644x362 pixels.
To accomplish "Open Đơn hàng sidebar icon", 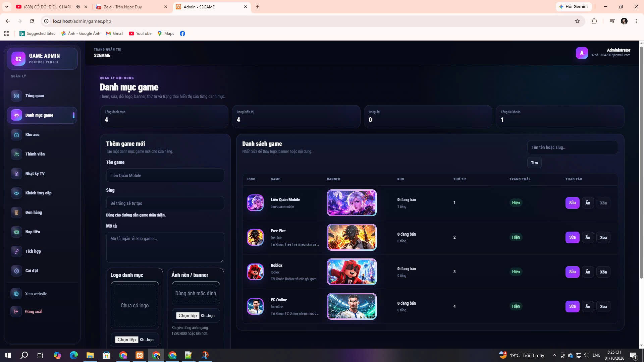I will click(16, 213).
